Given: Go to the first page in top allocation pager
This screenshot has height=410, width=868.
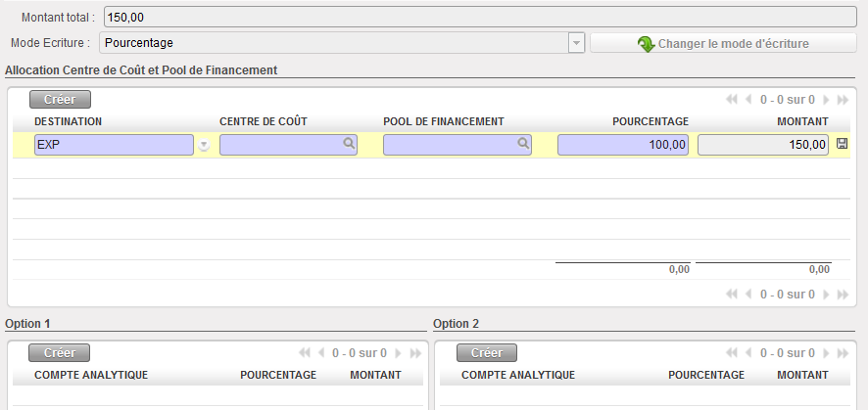Looking at the screenshot, I should tap(732, 100).
